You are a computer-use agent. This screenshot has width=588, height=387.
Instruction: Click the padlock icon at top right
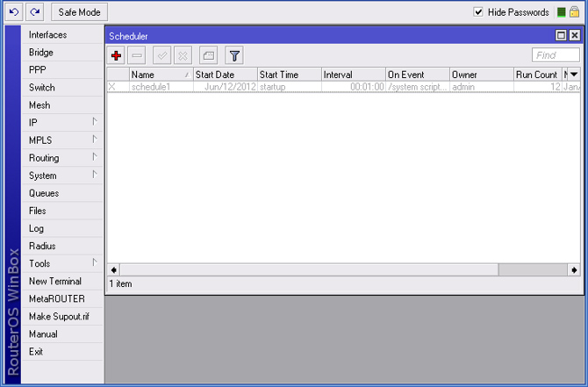point(575,12)
